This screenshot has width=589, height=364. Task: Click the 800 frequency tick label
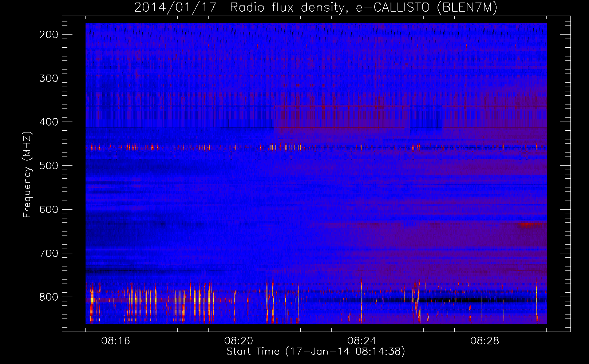pos(49,297)
